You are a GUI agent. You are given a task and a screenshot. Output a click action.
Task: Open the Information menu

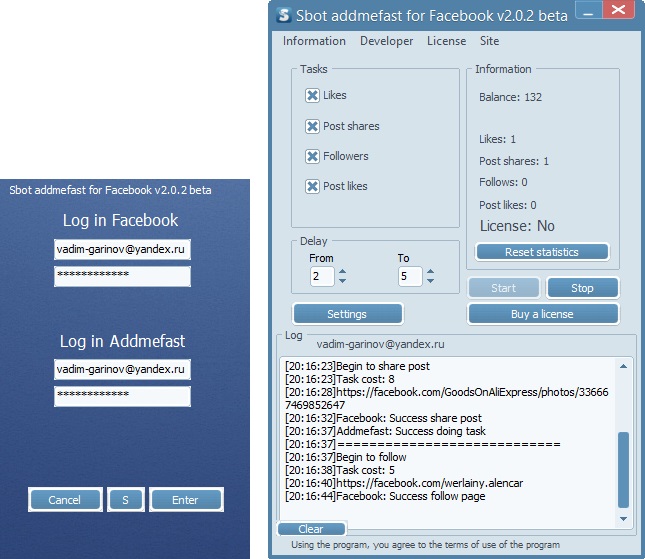coord(314,41)
